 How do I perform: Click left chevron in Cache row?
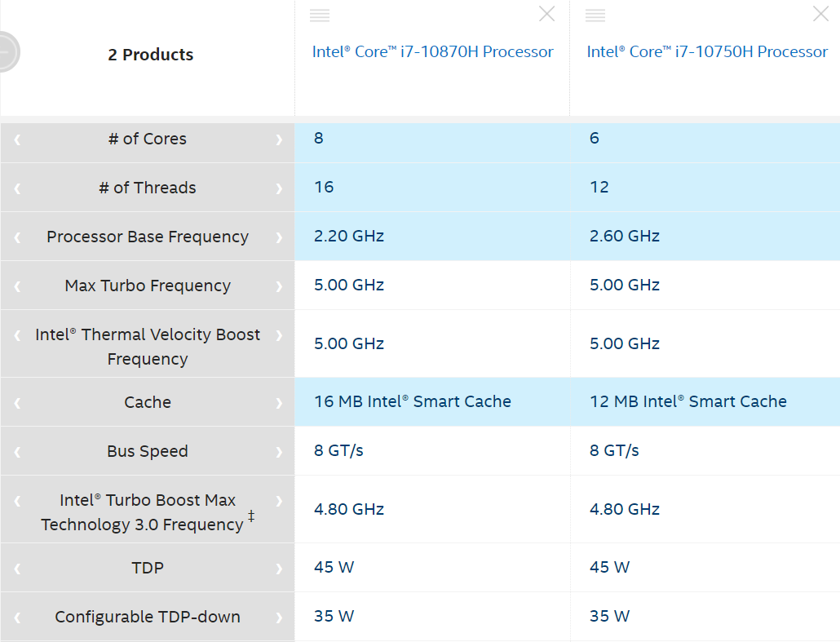(17, 403)
